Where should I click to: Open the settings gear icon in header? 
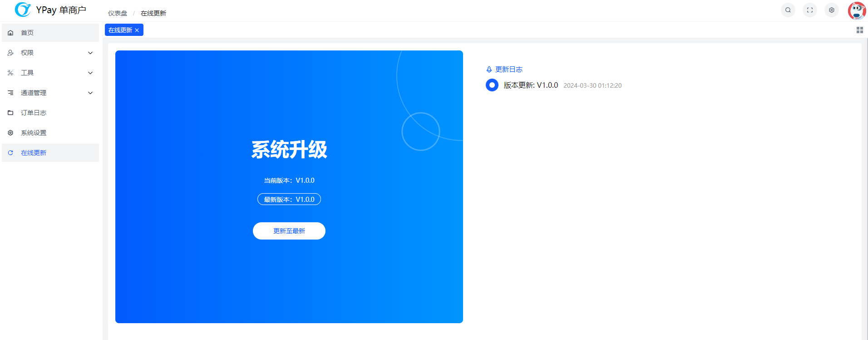click(x=832, y=10)
